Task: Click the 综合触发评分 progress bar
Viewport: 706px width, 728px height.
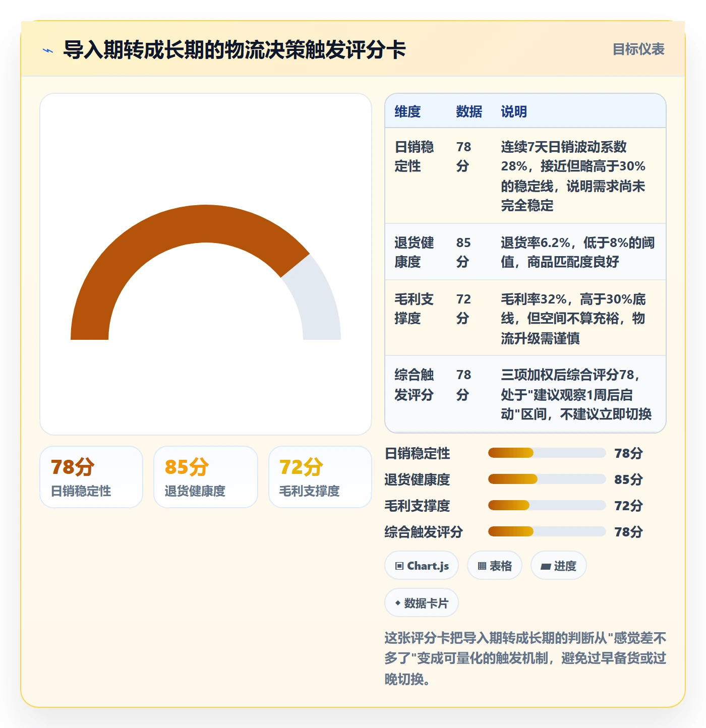Action: pos(547,531)
